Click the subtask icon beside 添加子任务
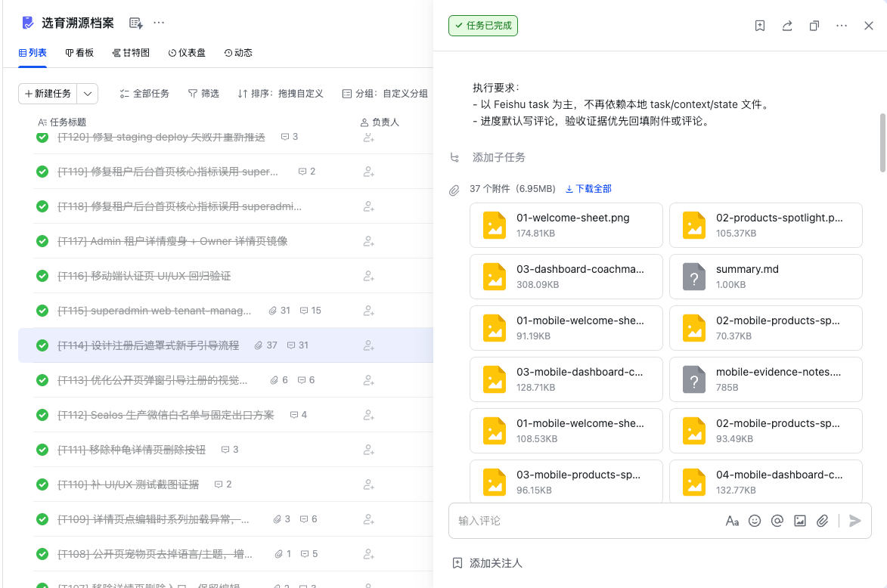887x588 pixels. [x=454, y=157]
